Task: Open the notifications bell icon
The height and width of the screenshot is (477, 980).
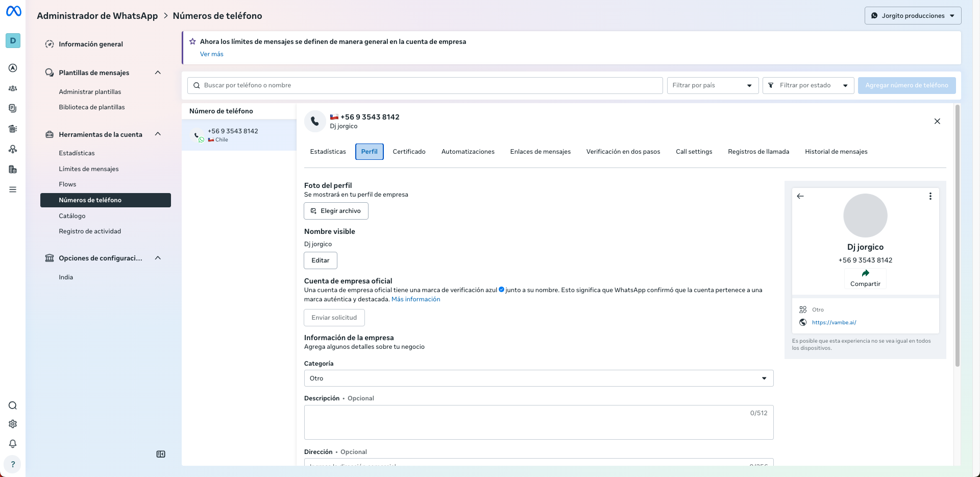Action: pos(13,444)
